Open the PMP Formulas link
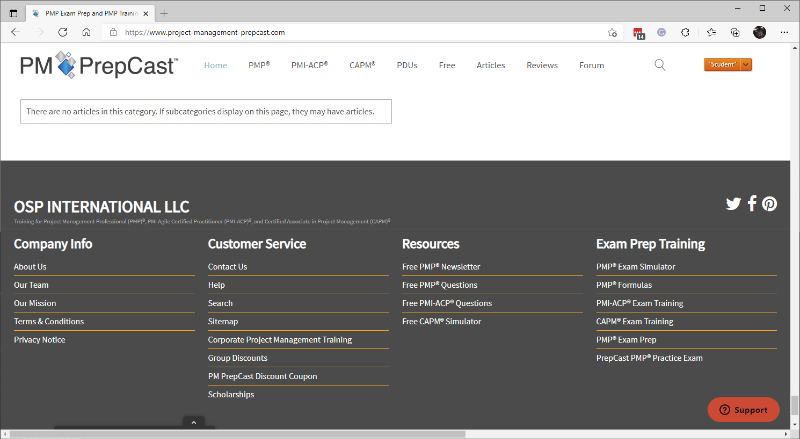 pos(624,285)
